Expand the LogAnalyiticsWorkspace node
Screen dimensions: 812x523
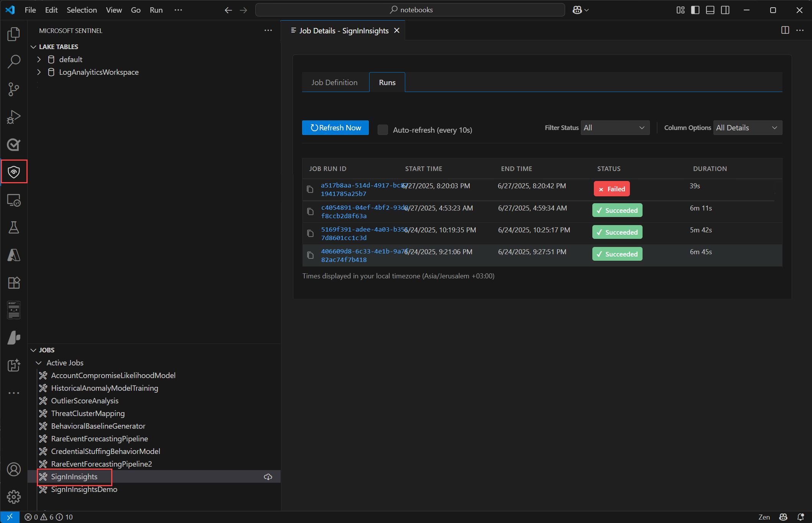(x=39, y=72)
